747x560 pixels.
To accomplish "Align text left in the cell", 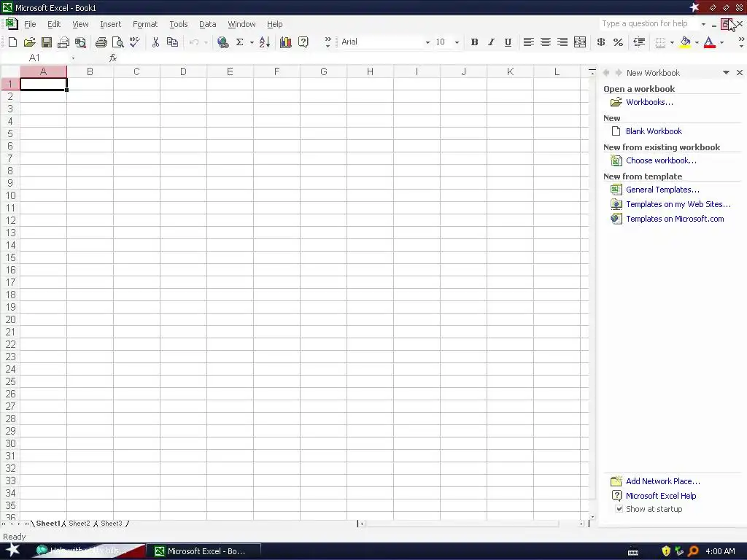I will tap(528, 42).
